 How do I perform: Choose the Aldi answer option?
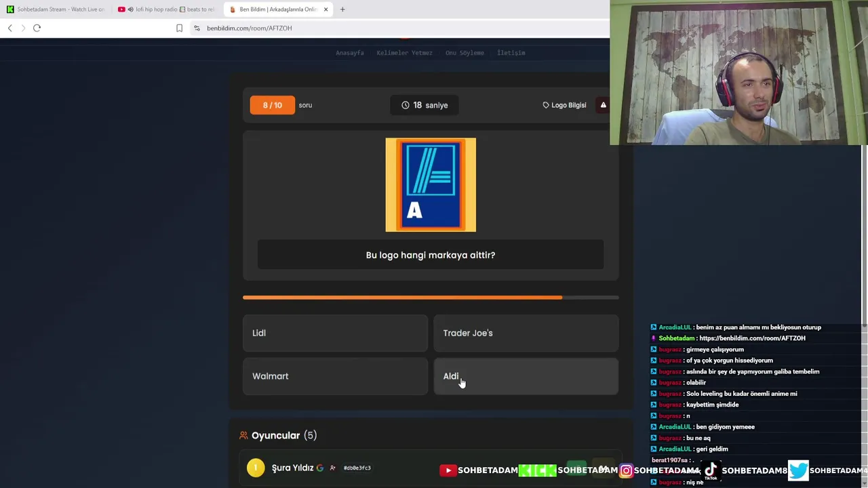pyautogui.click(x=526, y=376)
